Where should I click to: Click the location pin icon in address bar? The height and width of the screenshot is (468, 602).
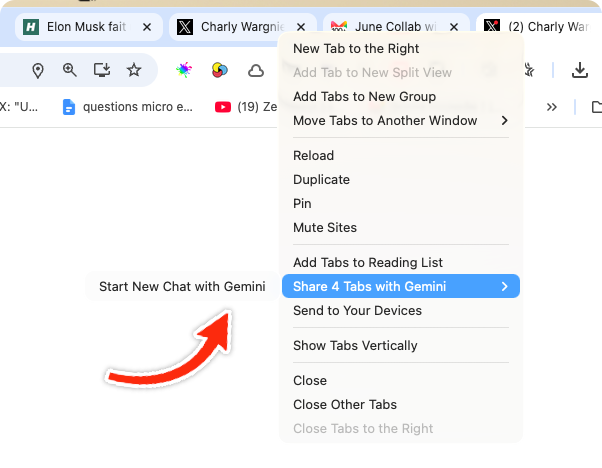click(x=38, y=71)
